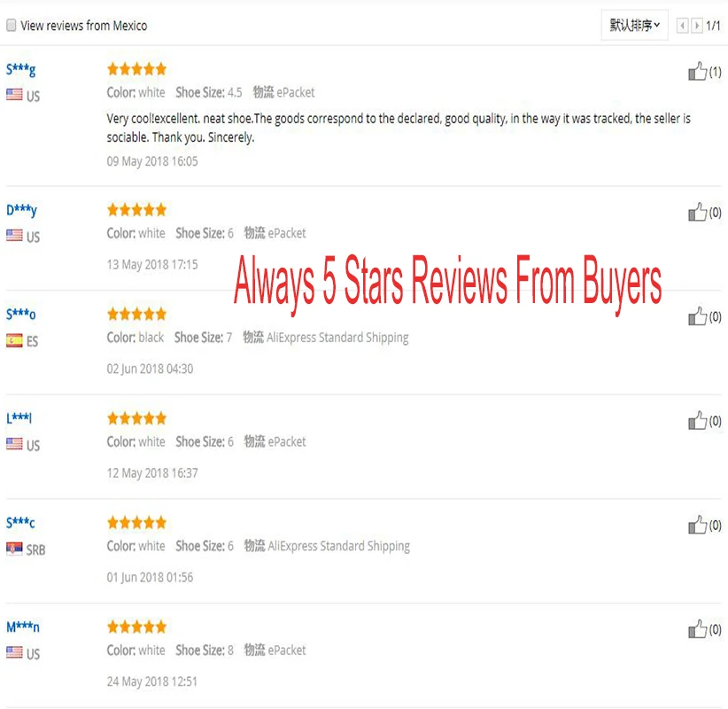
Task: Click thumbs-up on D***y's review
Action: tap(697, 213)
